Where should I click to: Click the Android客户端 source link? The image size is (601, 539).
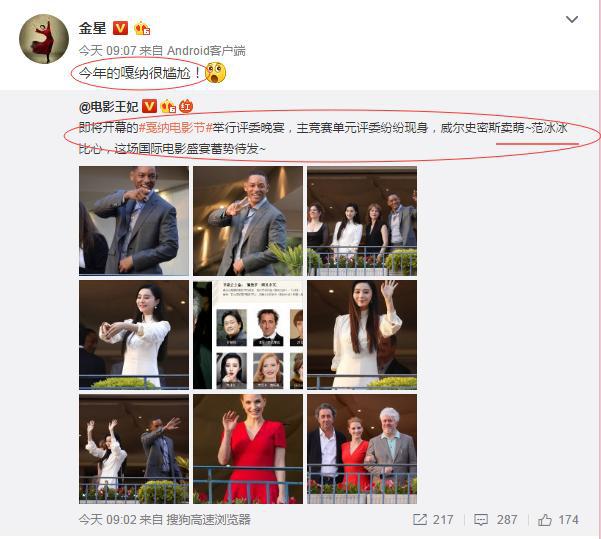point(206,51)
